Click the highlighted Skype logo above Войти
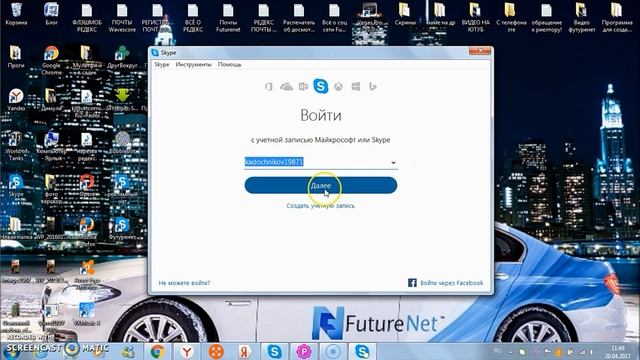 [x=321, y=86]
